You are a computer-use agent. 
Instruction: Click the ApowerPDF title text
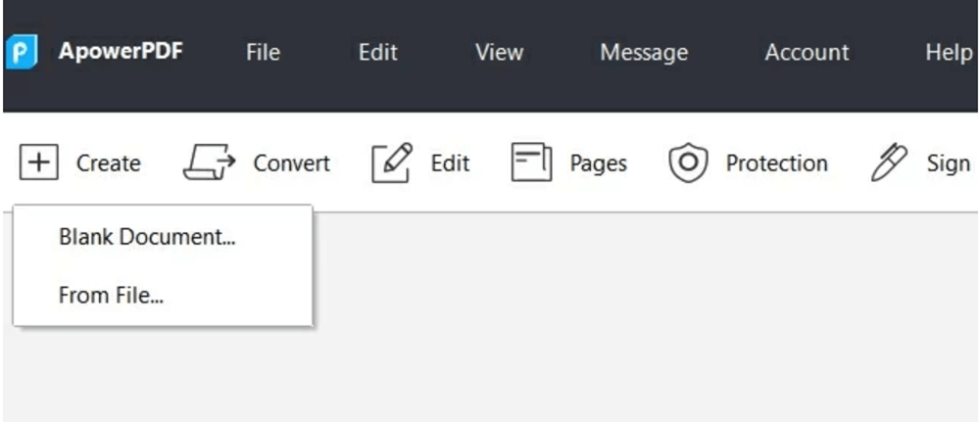(121, 53)
